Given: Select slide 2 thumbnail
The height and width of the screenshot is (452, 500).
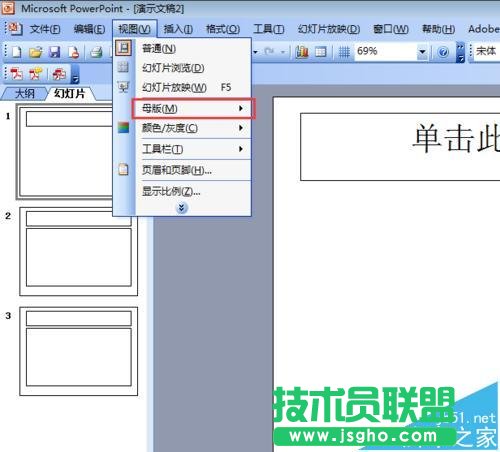Looking at the screenshot, I should coord(79,252).
